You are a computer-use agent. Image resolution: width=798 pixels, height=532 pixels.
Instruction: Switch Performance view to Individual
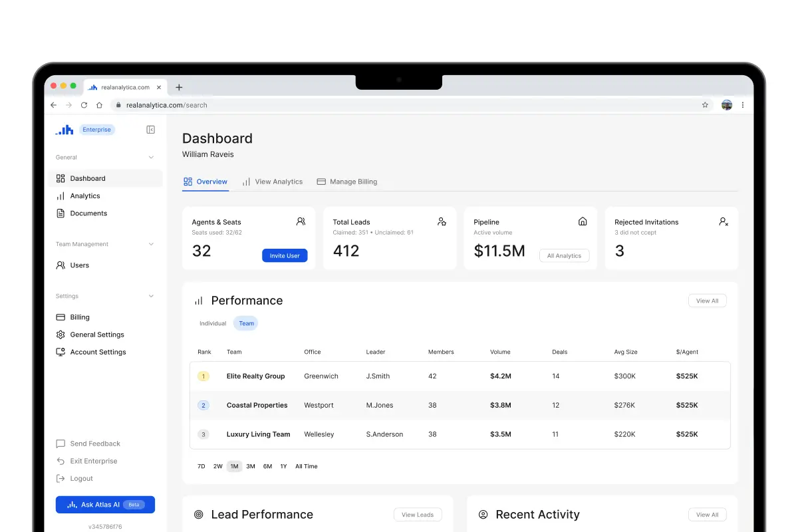(x=212, y=323)
